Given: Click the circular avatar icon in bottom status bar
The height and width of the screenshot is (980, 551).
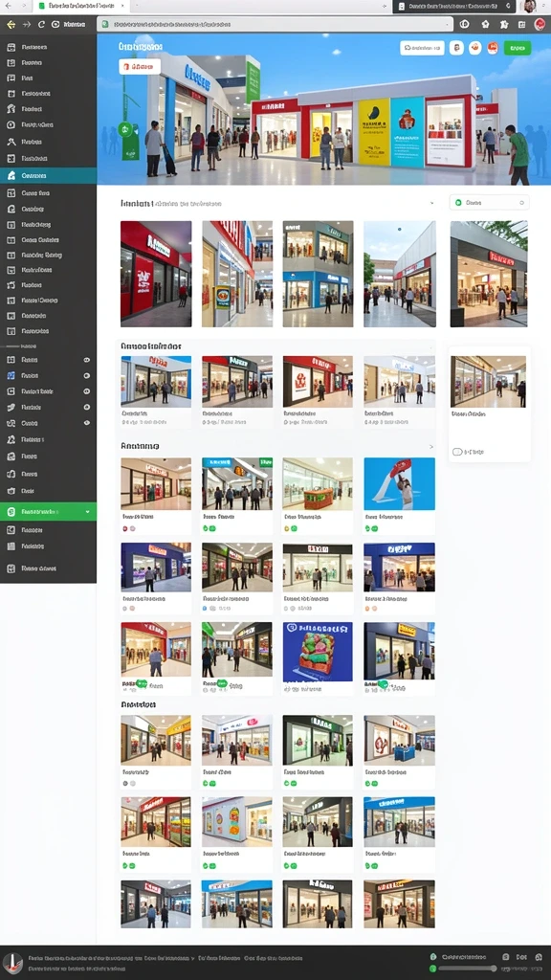Looking at the screenshot, I should (x=12, y=963).
